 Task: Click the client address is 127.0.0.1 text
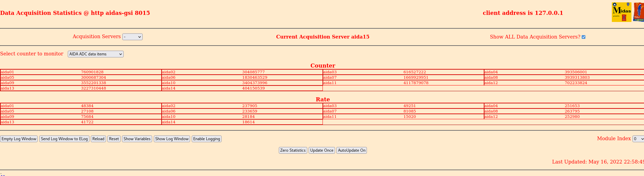coord(523,13)
